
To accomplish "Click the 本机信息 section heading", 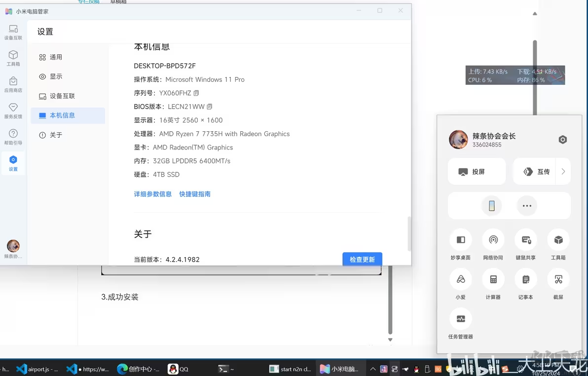I will tap(152, 47).
